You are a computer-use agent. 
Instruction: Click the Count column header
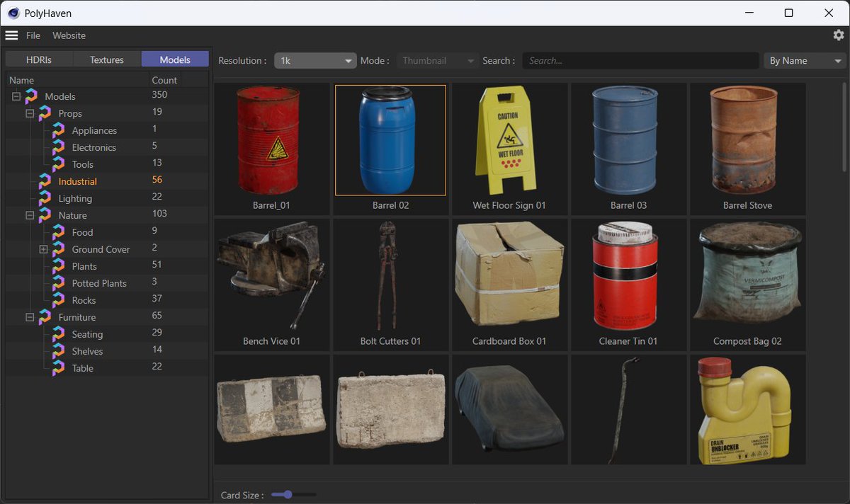(x=164, y=80)
